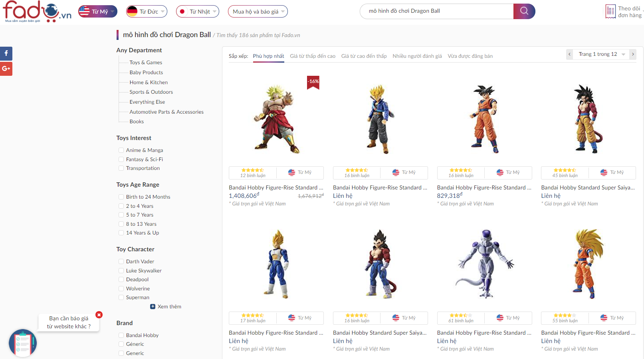The width and height of the screenshot is (644, 359).
Task: Sort by Vừa được đăng bán
Action: click(470, 56)
